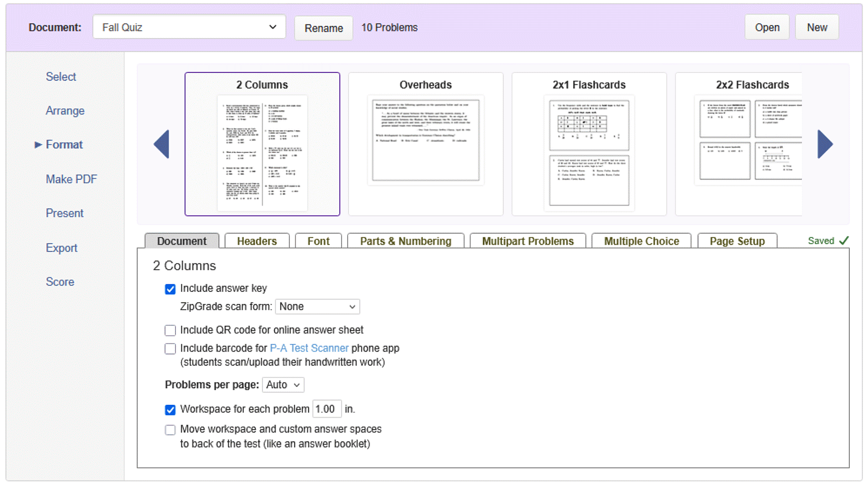
Task: Select the Overheads layout thumbnail
Action: tap(425, 143)
